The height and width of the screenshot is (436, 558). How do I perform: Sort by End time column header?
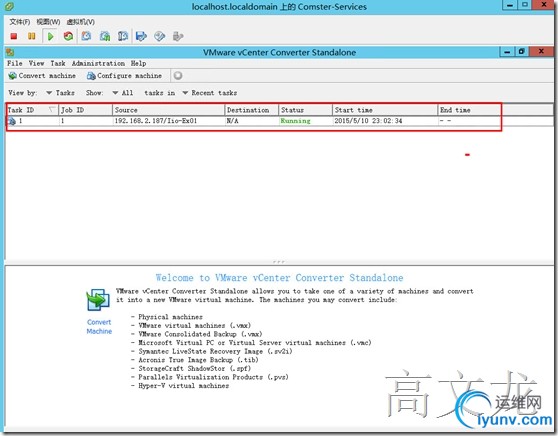tap(469, 110)
